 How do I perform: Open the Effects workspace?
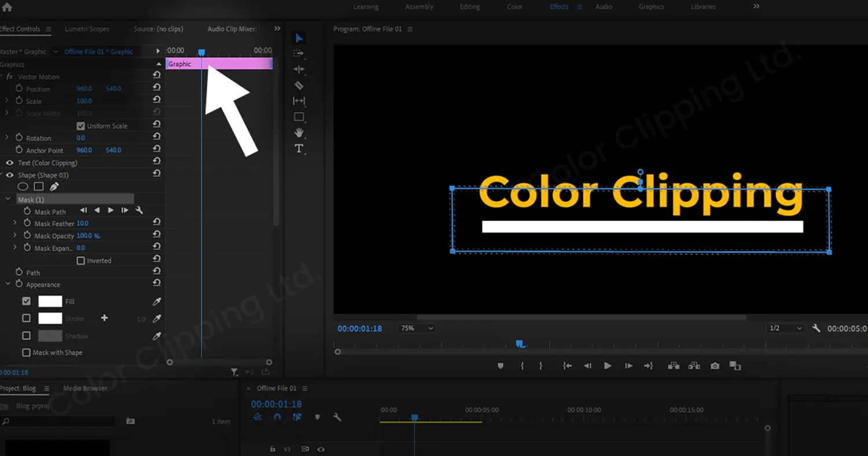pyautogui.click(x=558, y=6)
